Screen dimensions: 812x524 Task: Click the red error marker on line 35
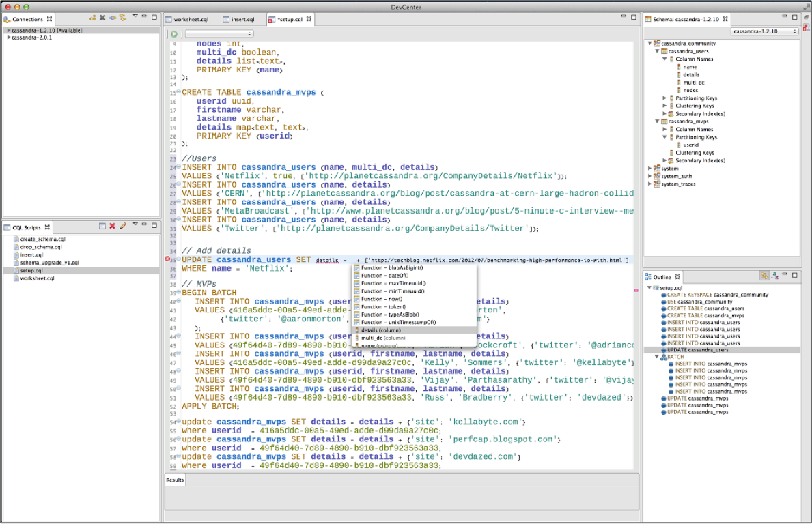pyautogui.click(x=168, y=260)
